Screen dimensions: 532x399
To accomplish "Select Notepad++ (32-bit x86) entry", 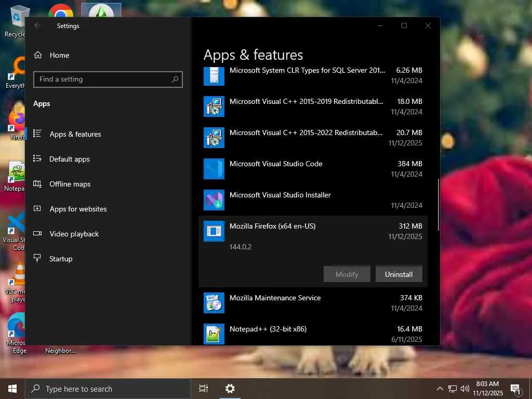I will coord(313,334).
